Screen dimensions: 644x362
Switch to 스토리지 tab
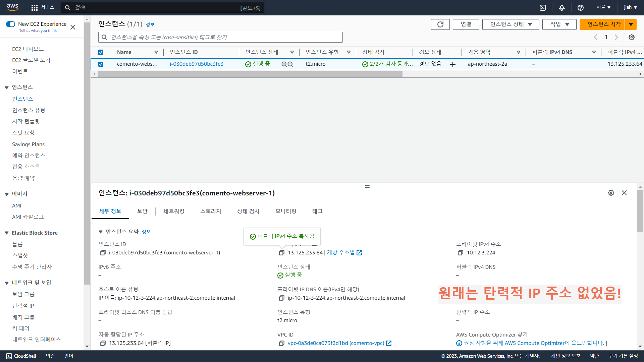pos(211,211)
